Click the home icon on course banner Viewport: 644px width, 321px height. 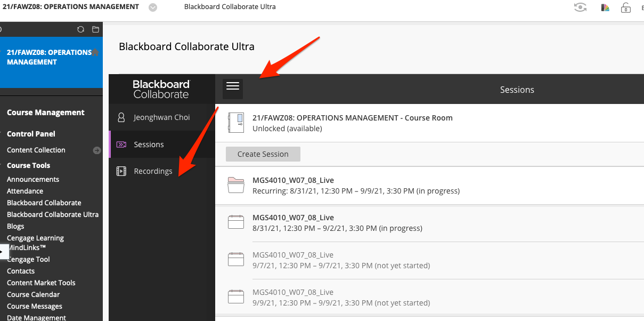click(95, 52)
